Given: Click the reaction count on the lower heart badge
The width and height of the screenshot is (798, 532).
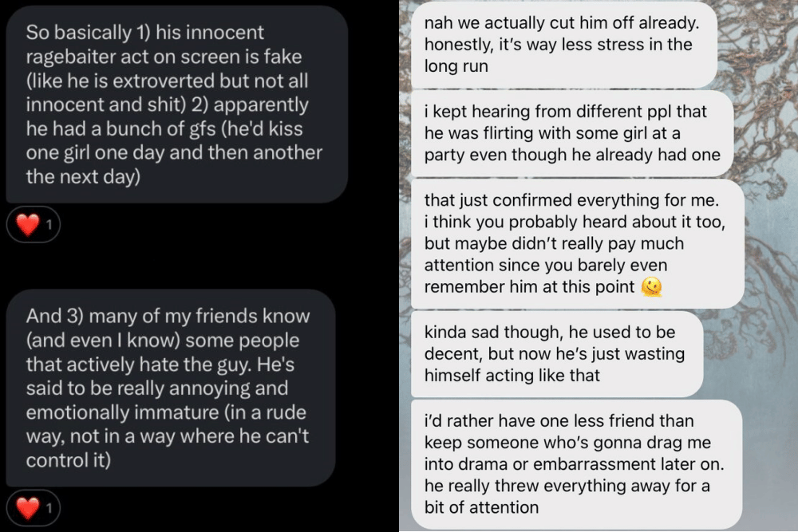Looking at the screenshot, I should 47,507.
